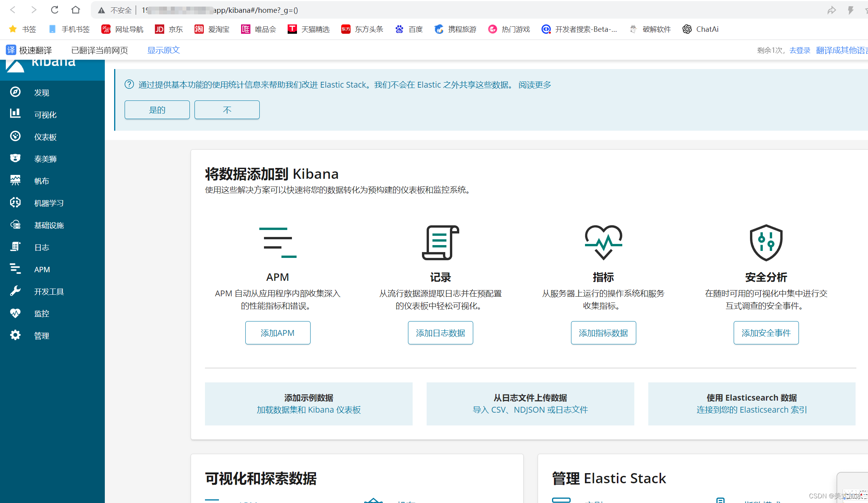This screenshot has height=503, width=868.
Task: Click the browser address bar URL
Action: [x=220, y=10]
